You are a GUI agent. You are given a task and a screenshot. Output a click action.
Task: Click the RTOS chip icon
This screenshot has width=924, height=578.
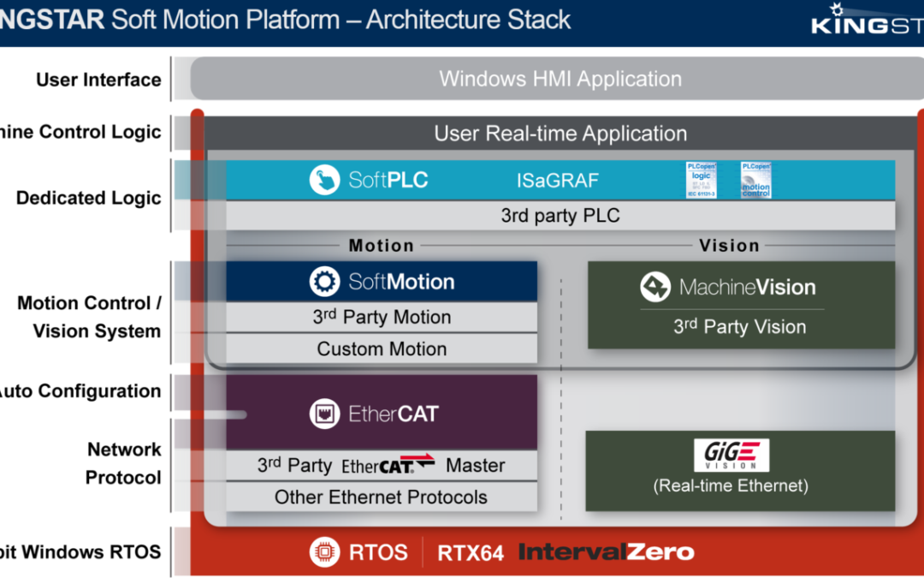point(324,552)
